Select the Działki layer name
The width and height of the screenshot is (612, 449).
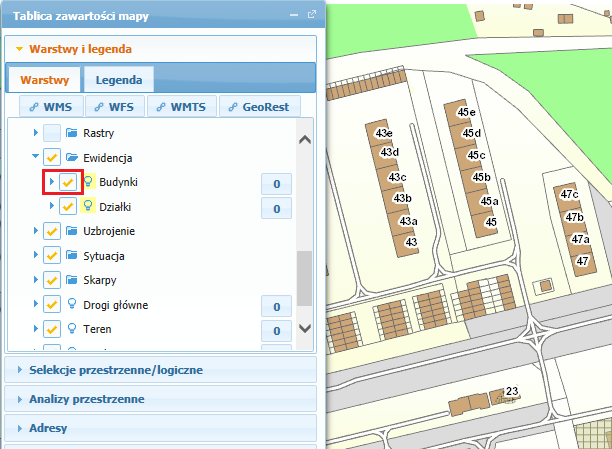pos(115,207)
